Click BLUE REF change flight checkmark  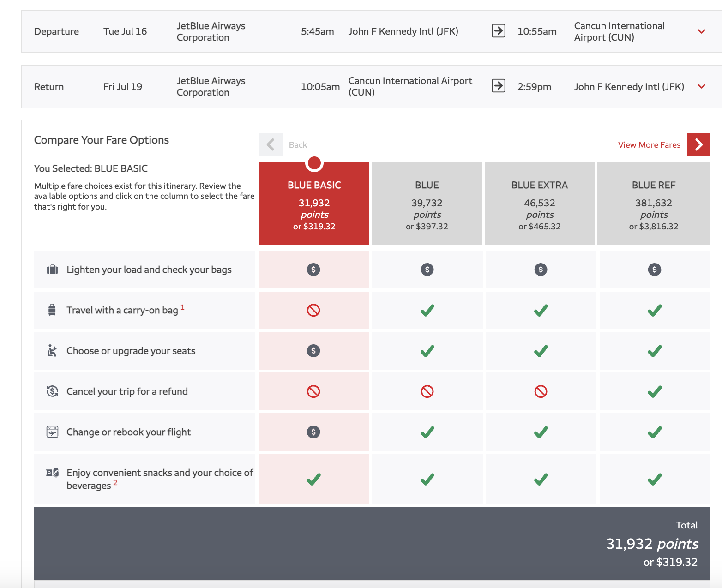pos(654,432)
